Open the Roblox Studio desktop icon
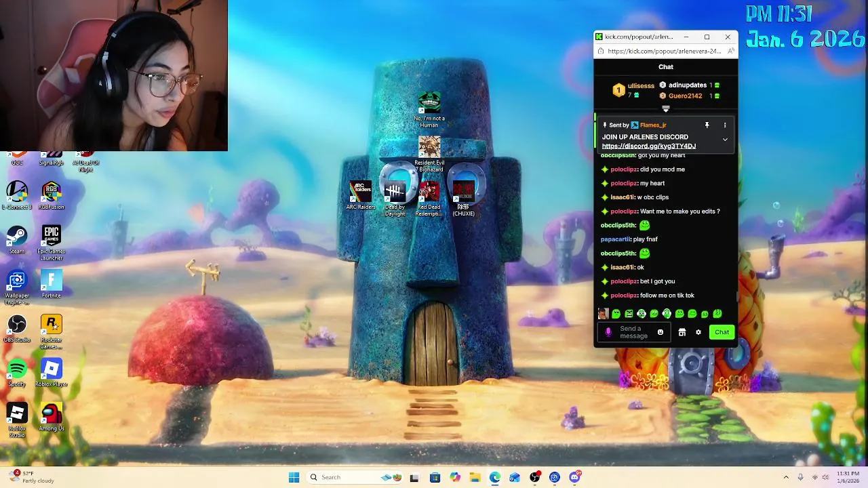 (17, 420)
